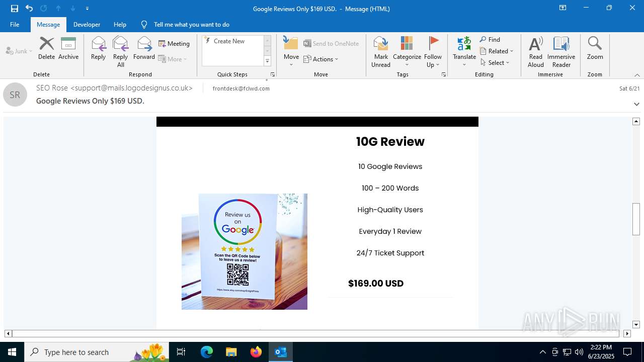This screenshot has height=362, width=644.
Task: Open the Tags dialog launcher
Action: (444, 74)
